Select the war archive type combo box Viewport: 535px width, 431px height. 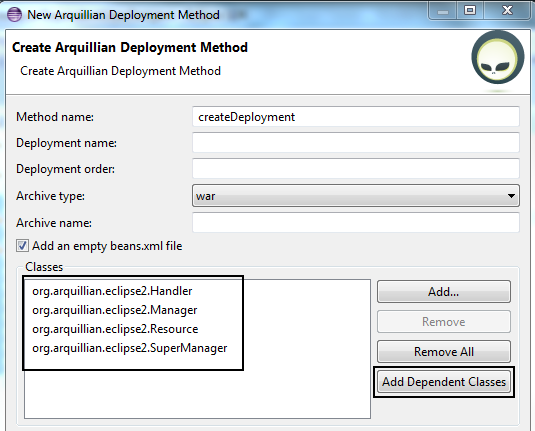point(356,196)
